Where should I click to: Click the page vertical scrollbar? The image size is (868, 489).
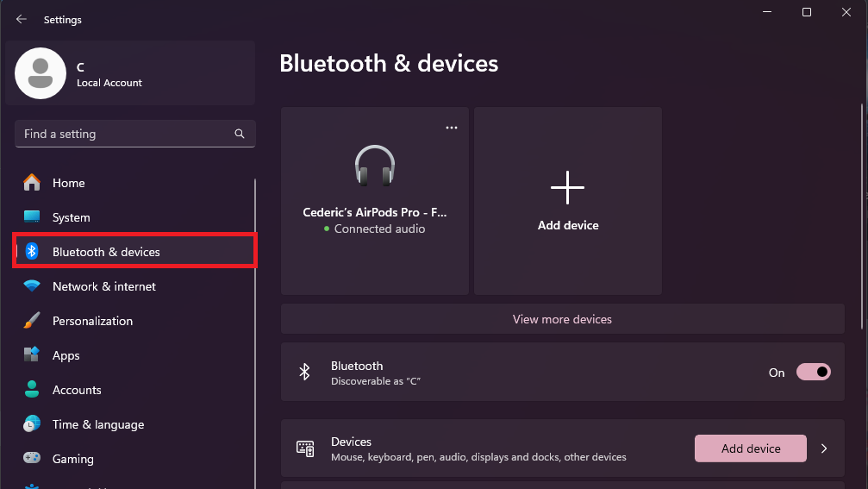862,216
